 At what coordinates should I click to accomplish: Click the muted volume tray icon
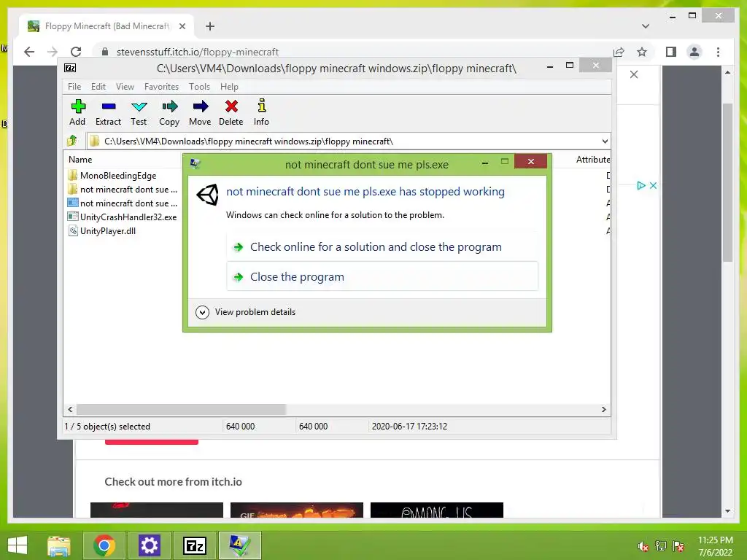[643, 547]
